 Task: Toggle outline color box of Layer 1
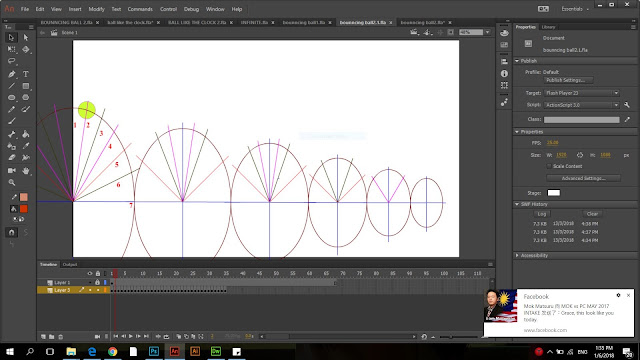click(x=105, y=282)
